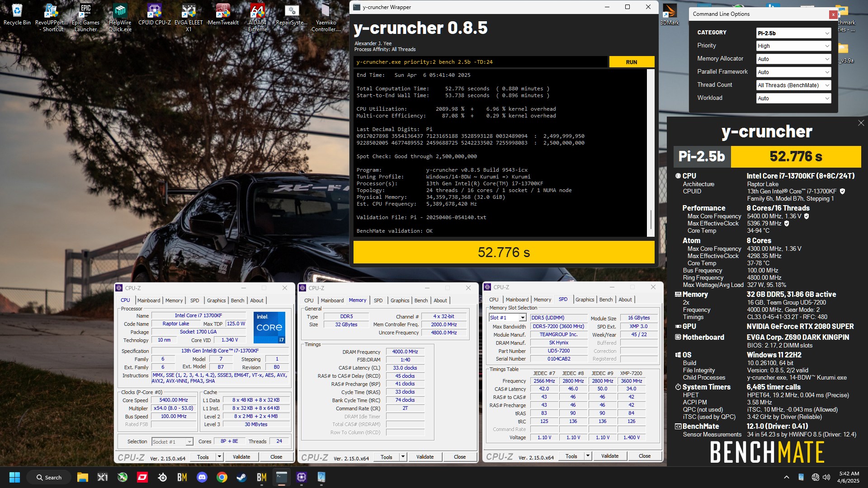Expand Tools arrow in the SPD CPU-Z window
The width and height of the screenshot is (868, 488).
(588, 456)
